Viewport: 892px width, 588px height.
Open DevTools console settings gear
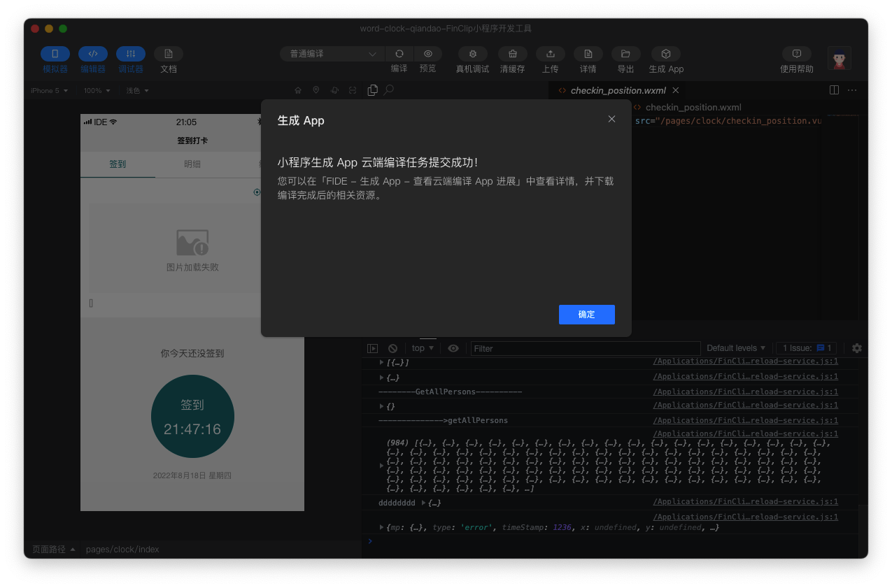click(x=856, y=348)
